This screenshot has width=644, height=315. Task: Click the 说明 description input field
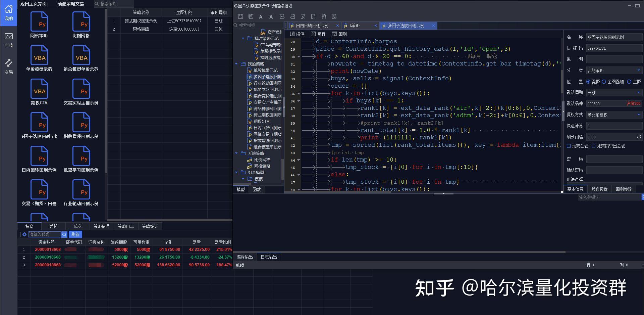point(614,59)
